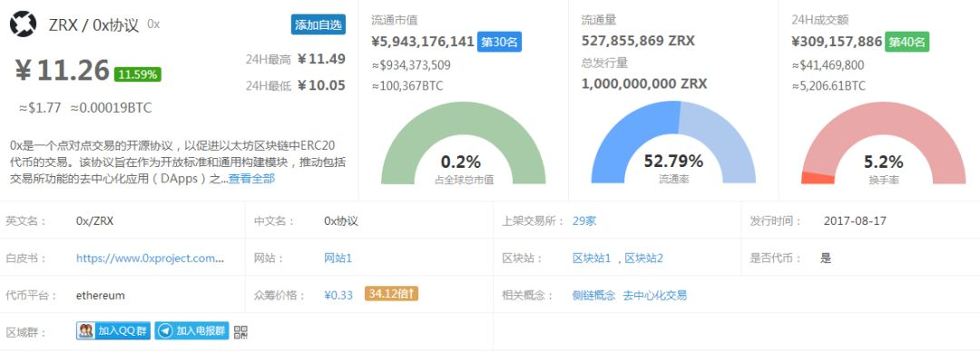The image size is (980, 353).
Task: Click the blue 52.79% circulation gauge
Action: pos(673,142)
